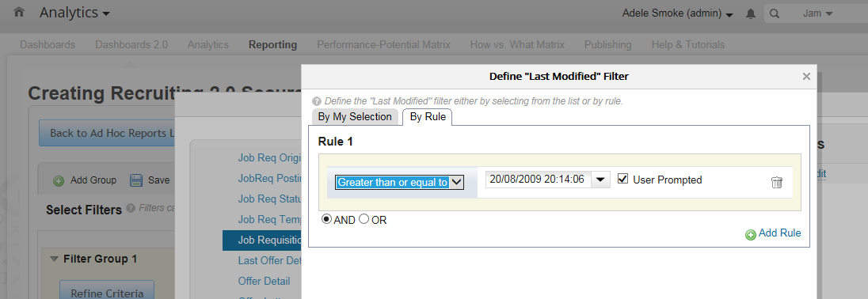Viewport: 868px width, 299px height.
Task: Open How vs. What Matrix tab
Action: coord(517,45)
